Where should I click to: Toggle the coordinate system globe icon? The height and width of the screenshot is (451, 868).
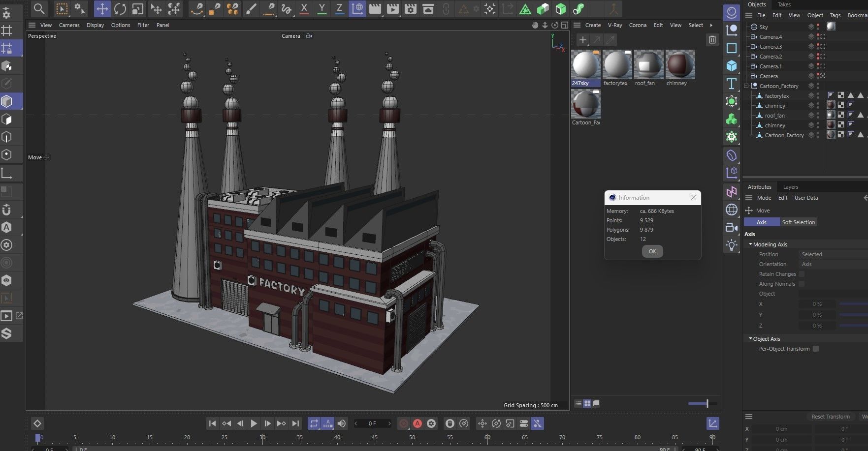coord(357,9)
